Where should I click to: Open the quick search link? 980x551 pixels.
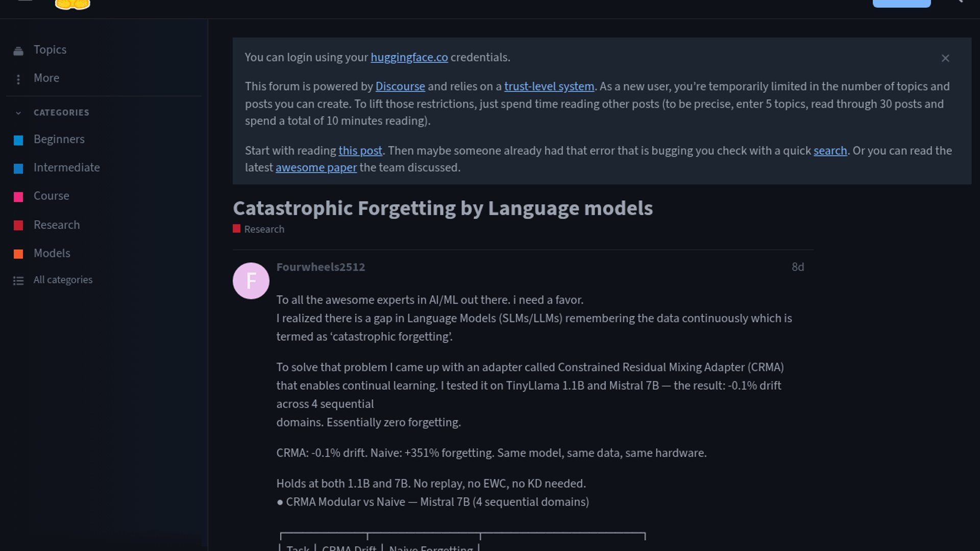click(830, 151)
